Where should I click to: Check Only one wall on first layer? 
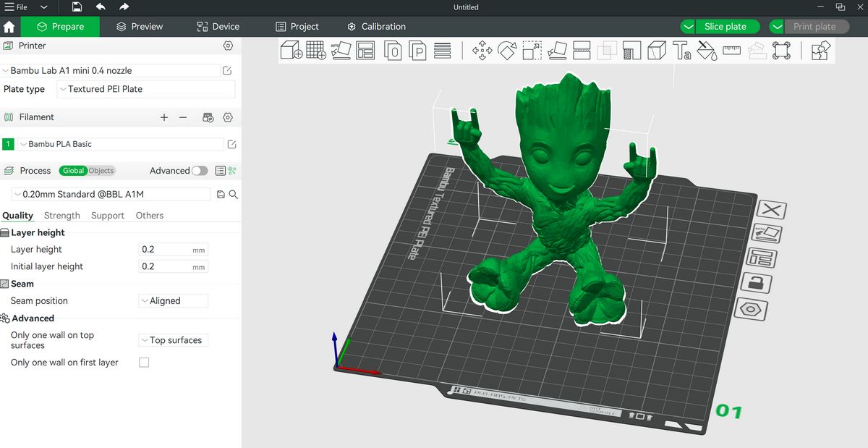pyautogui.click(x=144, y=363)
